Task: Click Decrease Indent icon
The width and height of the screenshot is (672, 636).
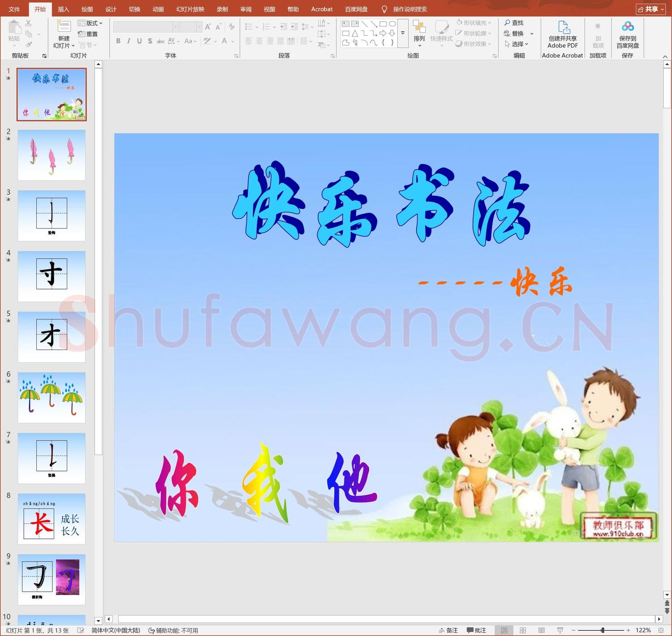Action: click(284, 27)
